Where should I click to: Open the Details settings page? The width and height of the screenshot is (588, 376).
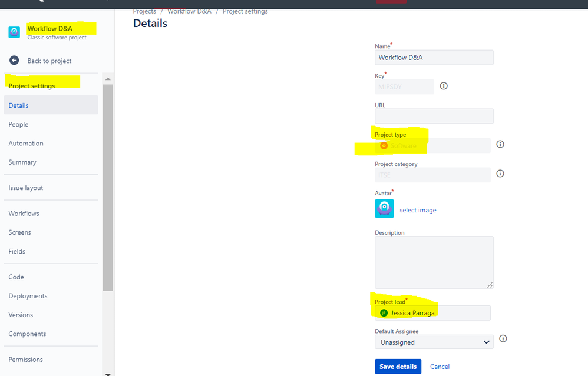tap(51, 105)
